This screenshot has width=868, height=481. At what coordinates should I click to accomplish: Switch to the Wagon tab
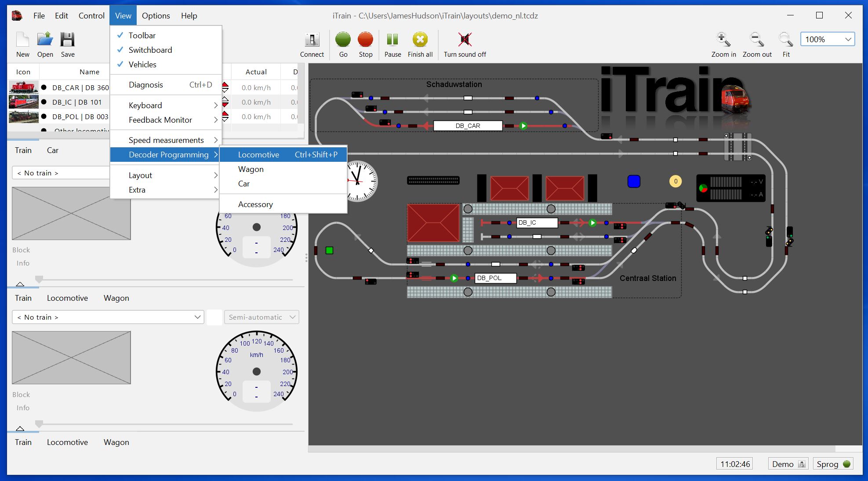(116, 298)
